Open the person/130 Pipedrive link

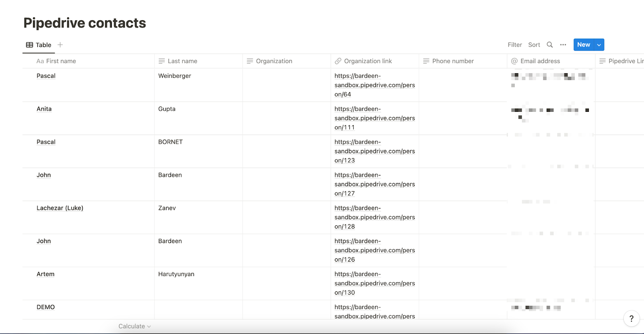[x=375, y=283]
